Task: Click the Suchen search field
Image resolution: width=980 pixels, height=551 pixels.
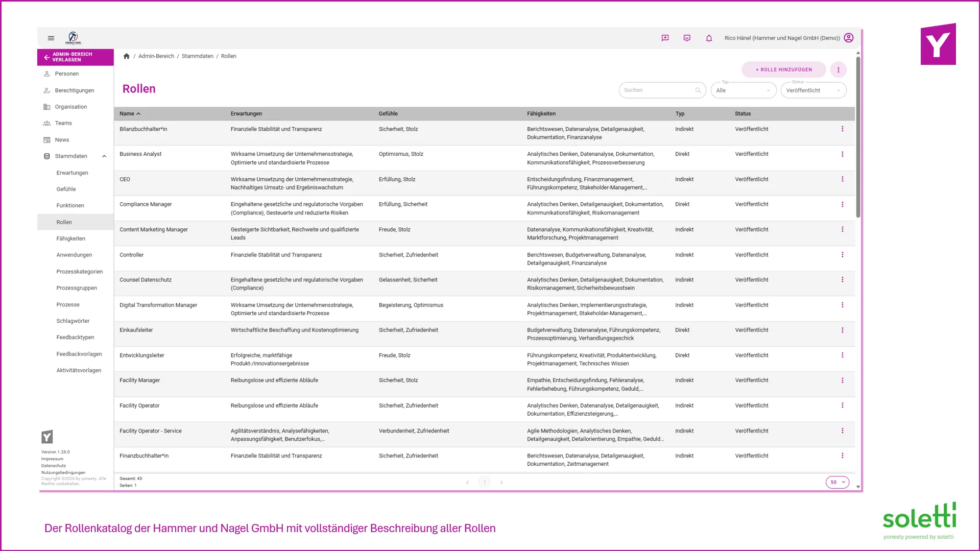Action: 662,90
